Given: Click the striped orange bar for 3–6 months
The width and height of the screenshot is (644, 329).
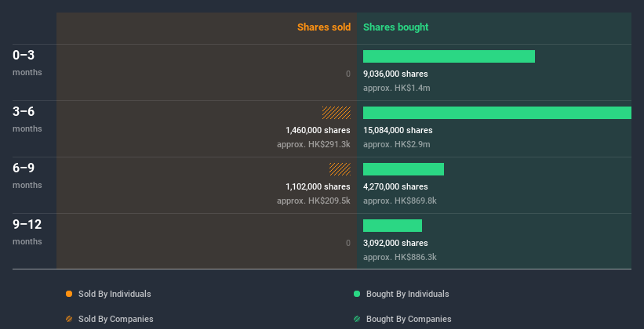Looking at the screenshot, I should [x=337, y=113].
